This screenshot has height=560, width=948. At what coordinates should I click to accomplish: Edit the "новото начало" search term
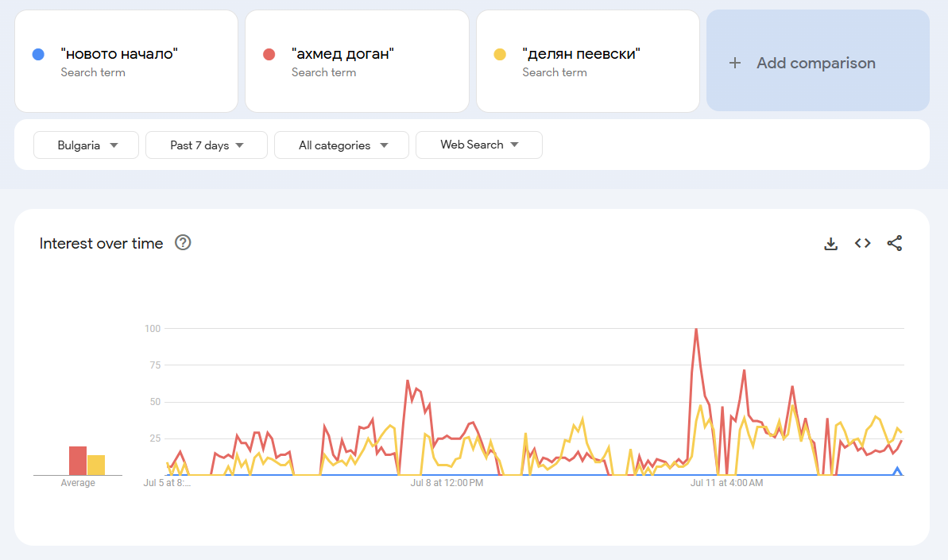tap(119, 54)
